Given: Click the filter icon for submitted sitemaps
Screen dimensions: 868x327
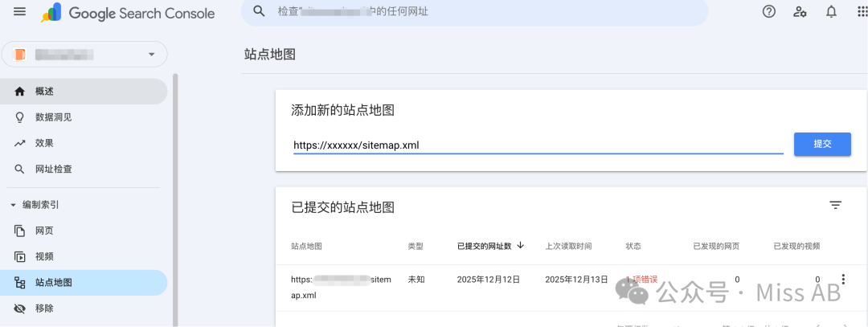Looking at the screenshot, I should pyautogui.click(x=836, y=206).
